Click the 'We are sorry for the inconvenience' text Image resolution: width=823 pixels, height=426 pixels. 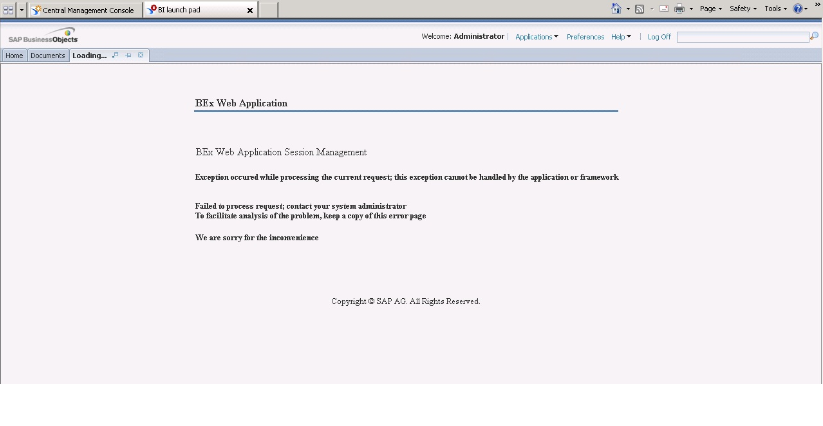point(257,237)
